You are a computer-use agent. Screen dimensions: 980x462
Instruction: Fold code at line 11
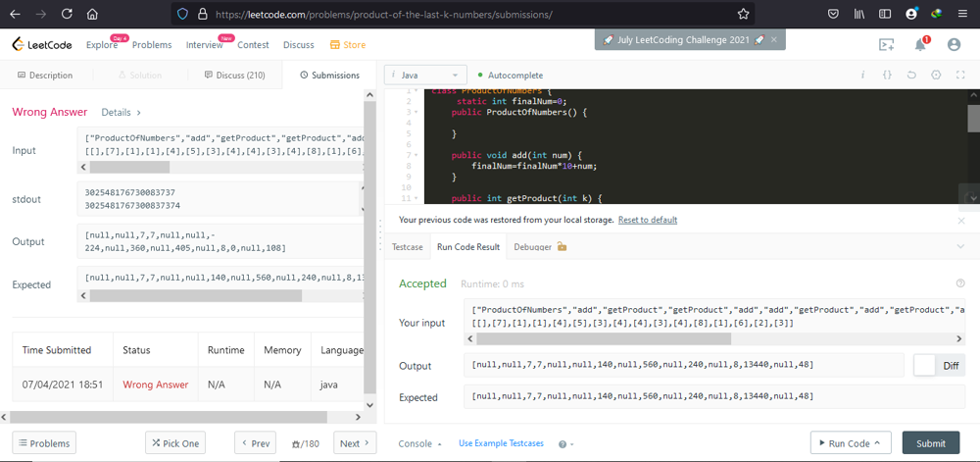tap(417, 198)
